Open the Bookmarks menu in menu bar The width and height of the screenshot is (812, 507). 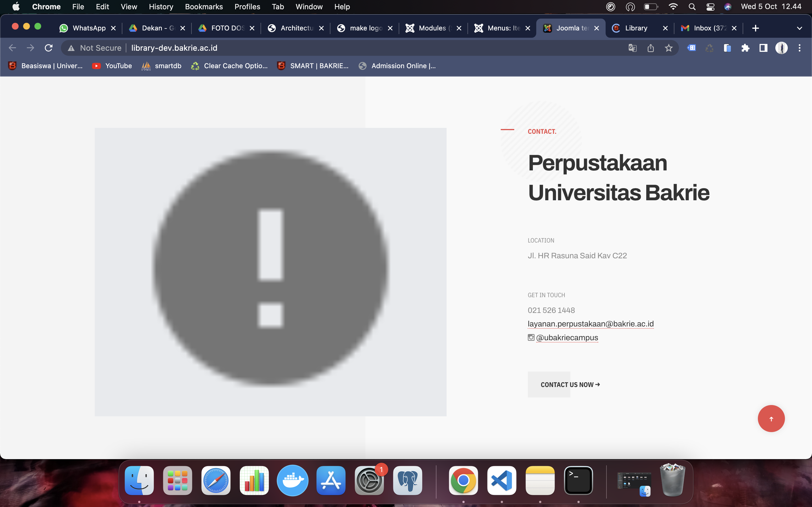pyautogui.click(x=204, y=7)
